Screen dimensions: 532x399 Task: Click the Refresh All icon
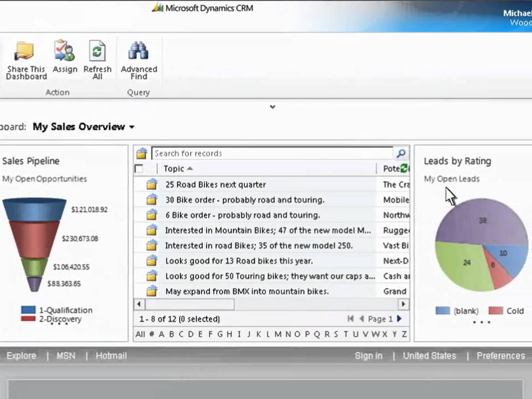pos(98,51)
